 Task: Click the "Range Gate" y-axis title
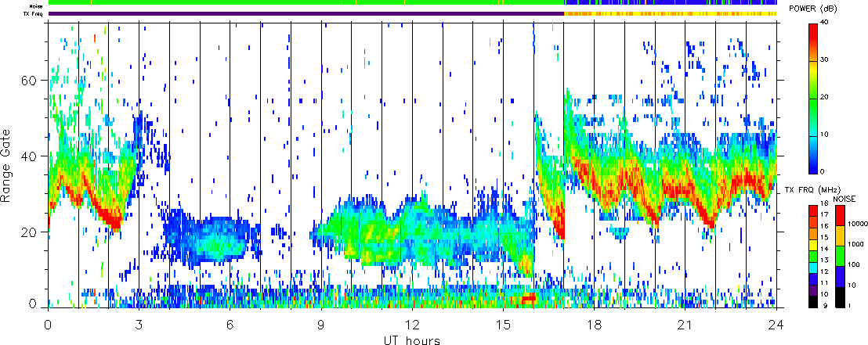tap(7, 167)
